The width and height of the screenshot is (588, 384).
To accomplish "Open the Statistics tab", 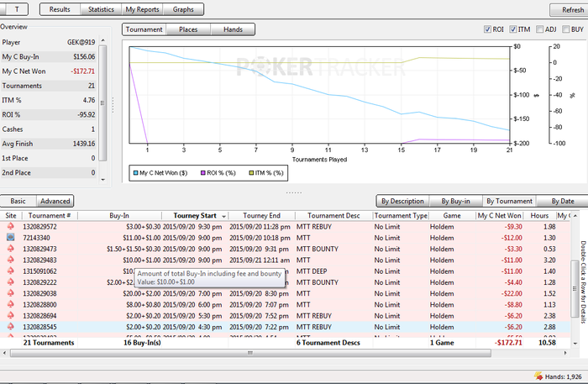I will 101,9.
